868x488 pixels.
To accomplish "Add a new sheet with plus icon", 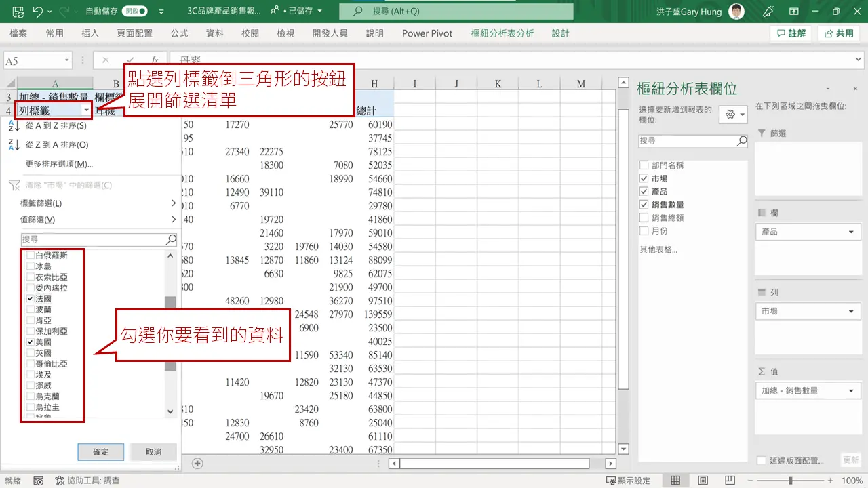I will (x=197, y=464).
